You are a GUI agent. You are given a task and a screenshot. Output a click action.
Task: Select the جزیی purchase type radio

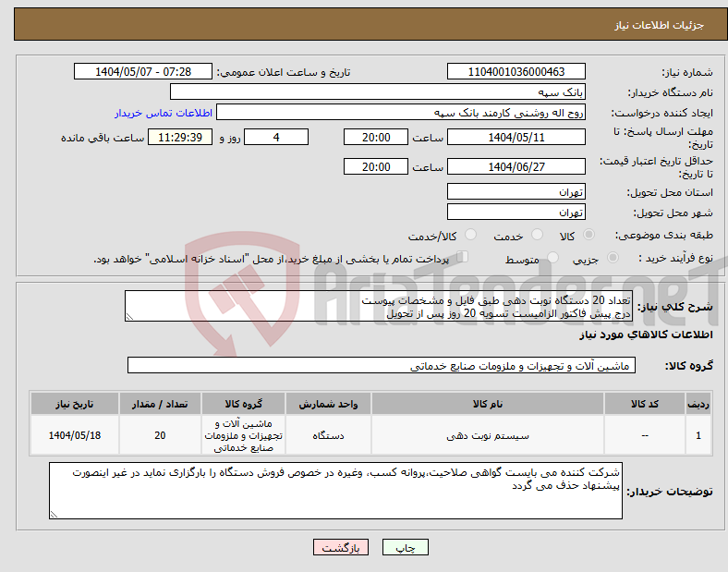(613, 257)
